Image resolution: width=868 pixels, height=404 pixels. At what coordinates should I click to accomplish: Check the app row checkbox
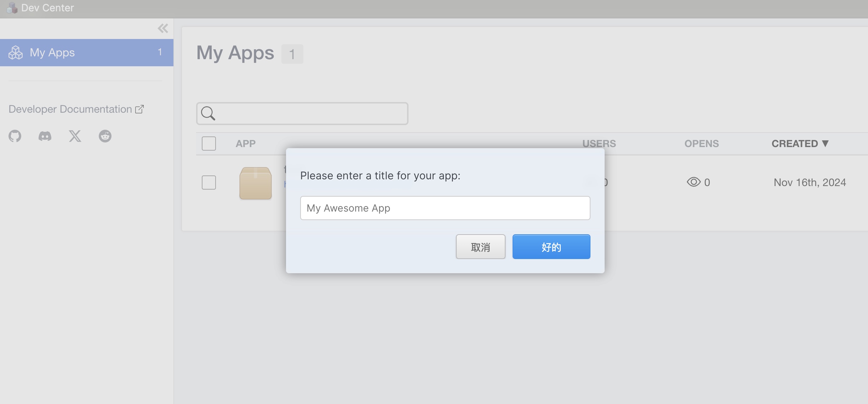coord(209,183)
